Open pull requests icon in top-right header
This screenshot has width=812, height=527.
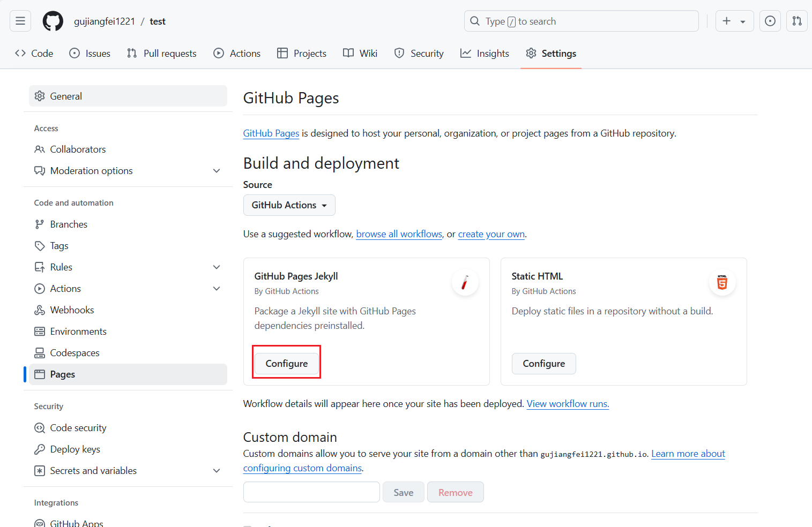(x=796, y=21)
